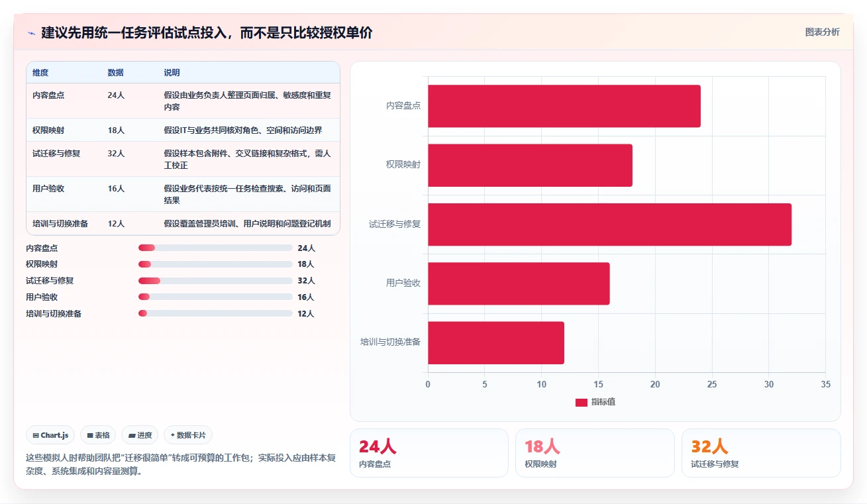Select the 数据卡片 tag chip
867x504 pixels.
(x=188, y=435)
